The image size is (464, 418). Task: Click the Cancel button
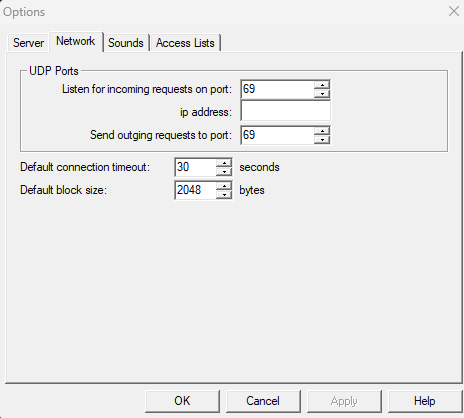click(x=263, y=401)
